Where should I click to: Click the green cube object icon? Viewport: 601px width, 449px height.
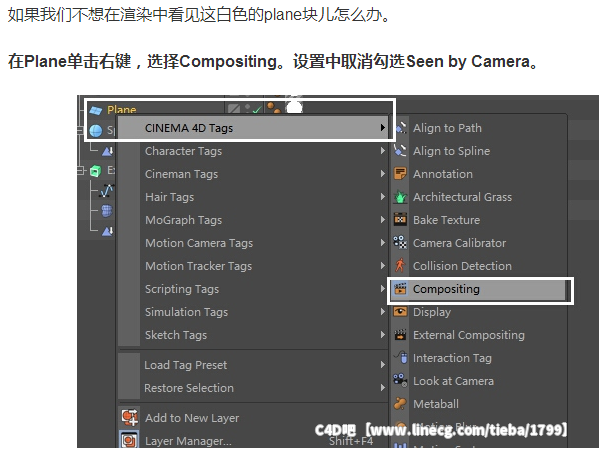95,171
